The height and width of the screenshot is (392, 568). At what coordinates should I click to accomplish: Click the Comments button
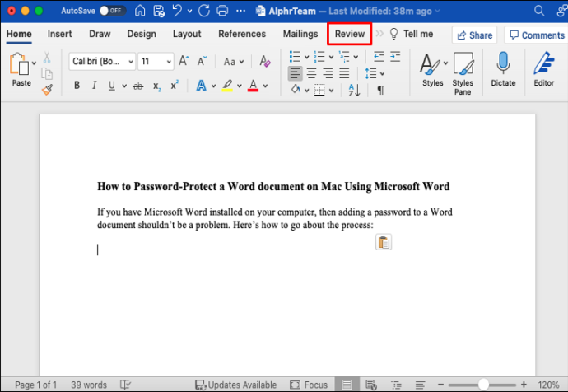pyautogui.click(x=537, y=35)
